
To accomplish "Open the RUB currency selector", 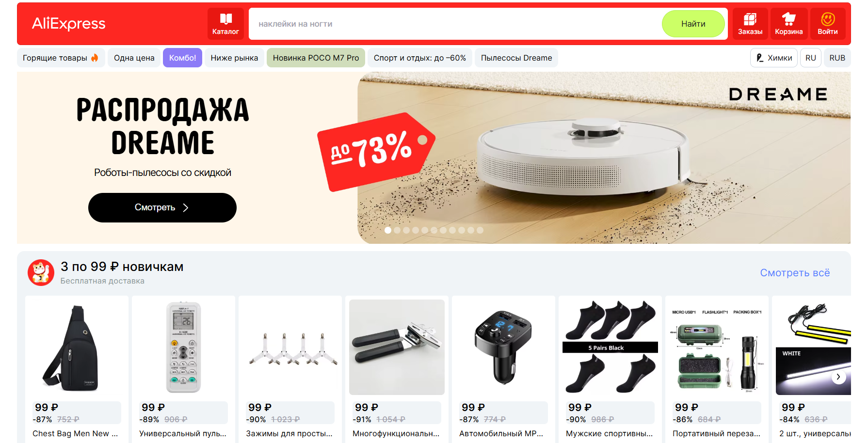I will (x=837, y=58).
